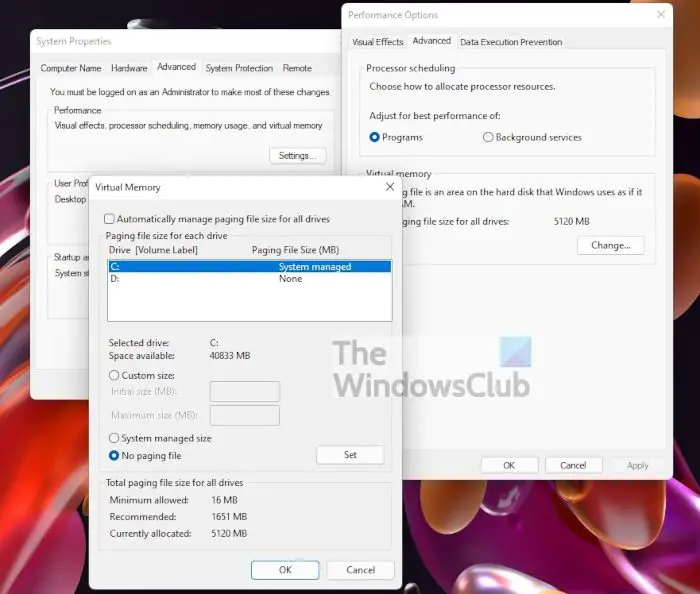Open Performance Settings... in System Properties

(x=298, y=156)
